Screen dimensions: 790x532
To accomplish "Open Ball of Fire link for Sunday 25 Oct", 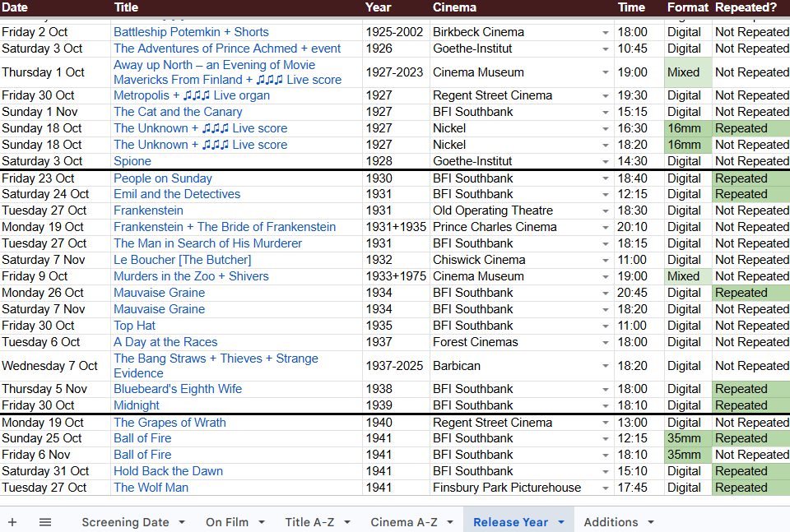I will click(142, 438).
